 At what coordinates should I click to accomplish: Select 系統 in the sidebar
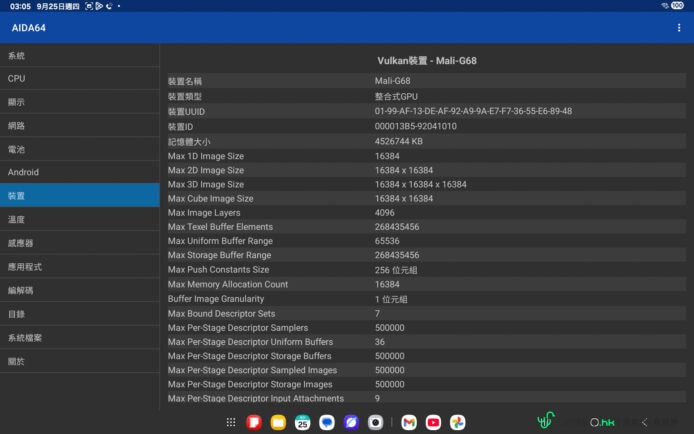coord(80,56)
